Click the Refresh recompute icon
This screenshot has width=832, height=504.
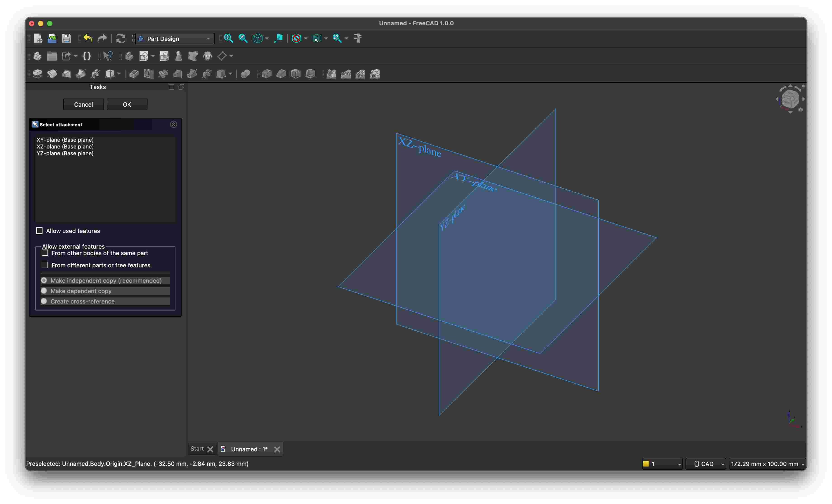pos(121,38)
